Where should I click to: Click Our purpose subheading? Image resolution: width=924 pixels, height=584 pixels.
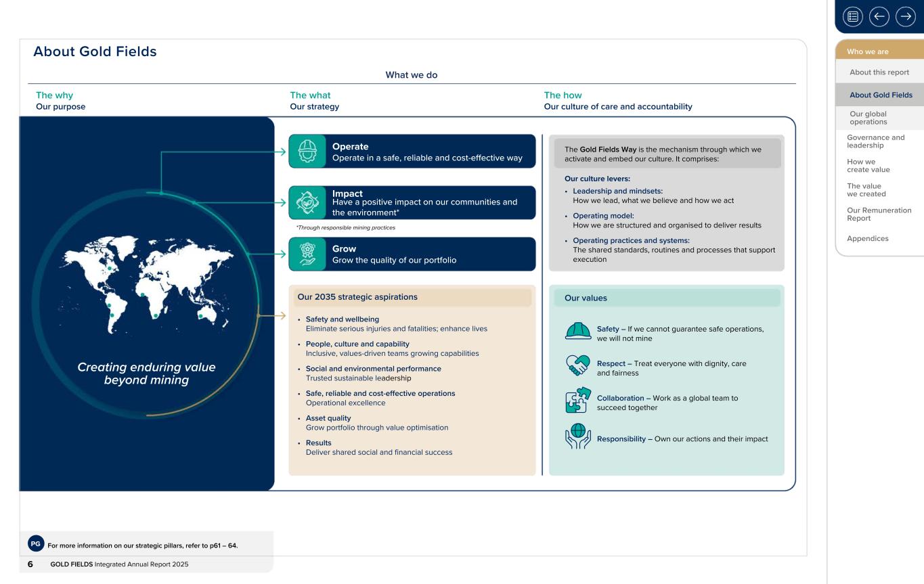60,107
